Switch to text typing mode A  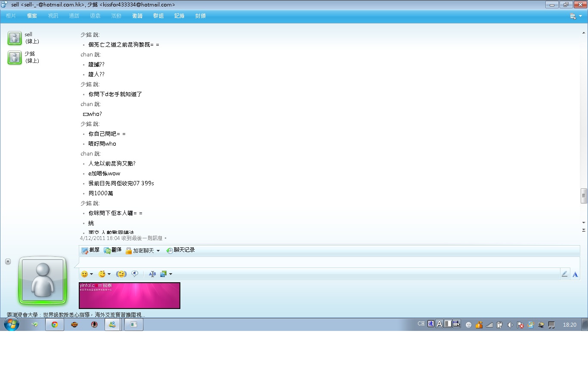click(575, 274)
